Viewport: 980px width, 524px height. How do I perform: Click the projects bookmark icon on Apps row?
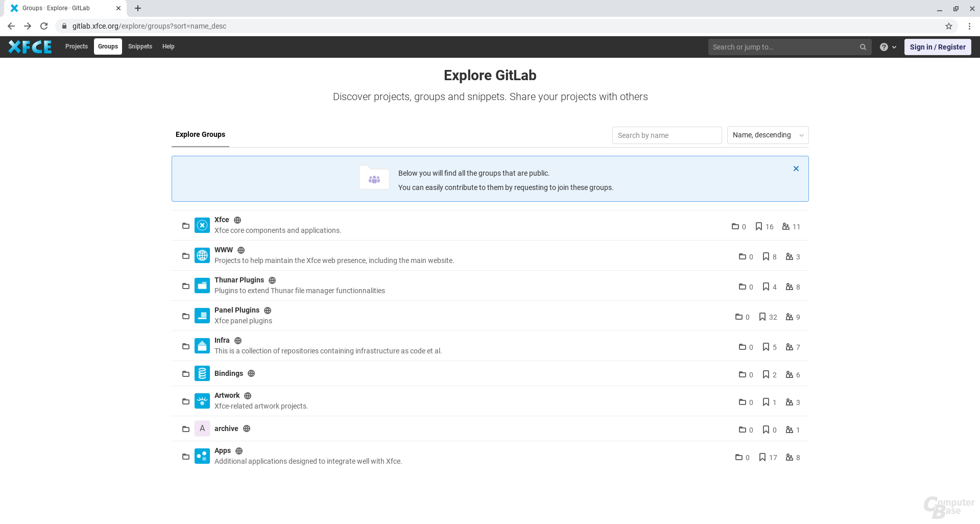point(762,457)
